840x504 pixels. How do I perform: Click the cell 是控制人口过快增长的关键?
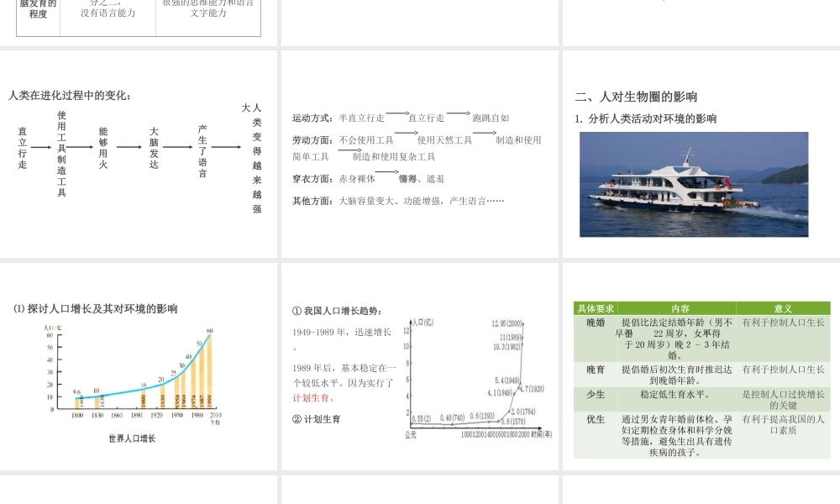point(783,400)
